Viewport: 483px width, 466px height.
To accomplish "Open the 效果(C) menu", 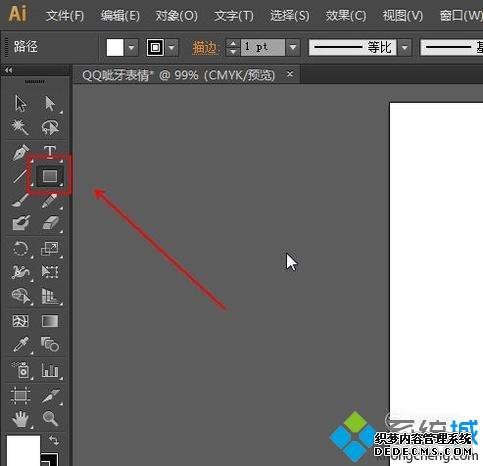I will pyautogui.click(x=345, y=16).
